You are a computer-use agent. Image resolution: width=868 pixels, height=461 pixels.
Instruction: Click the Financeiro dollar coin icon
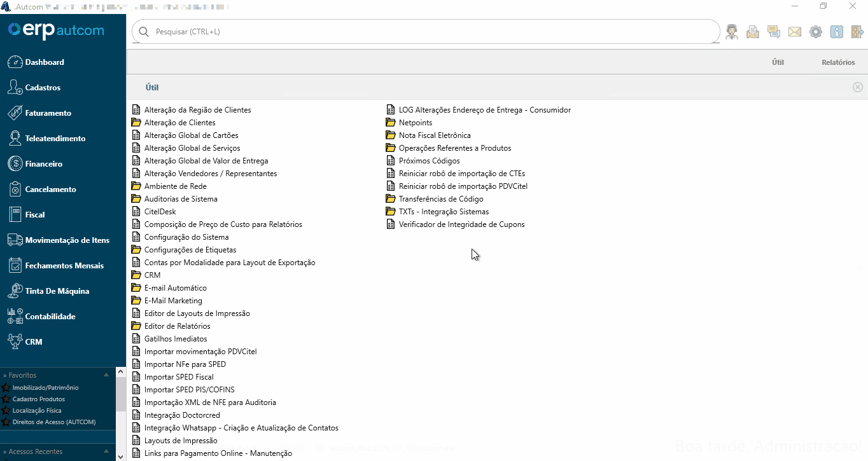click(15, 164)
